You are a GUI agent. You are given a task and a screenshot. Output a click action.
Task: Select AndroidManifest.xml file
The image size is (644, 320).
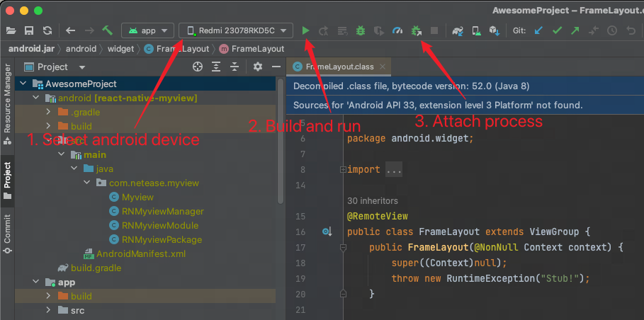click(x=141, y=253)
